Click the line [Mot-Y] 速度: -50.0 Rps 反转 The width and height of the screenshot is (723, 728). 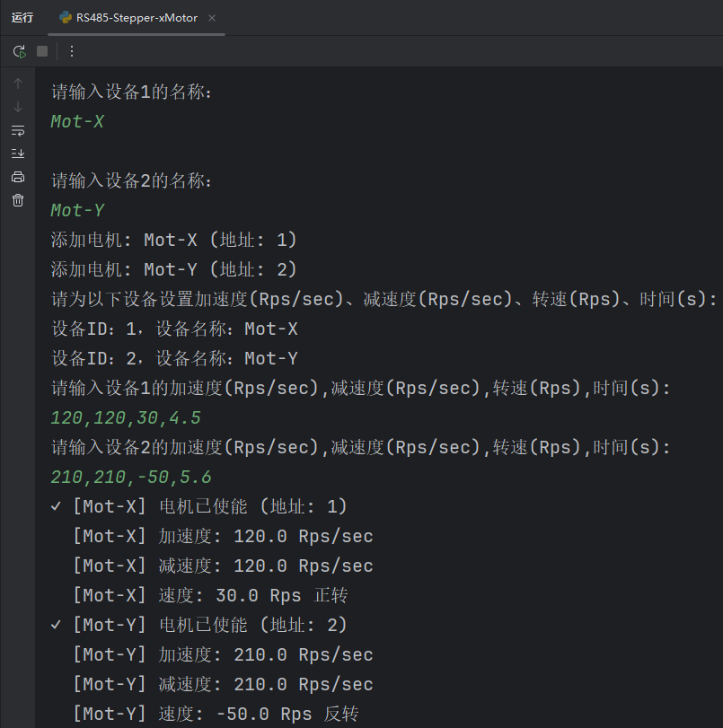click(216, 714)
